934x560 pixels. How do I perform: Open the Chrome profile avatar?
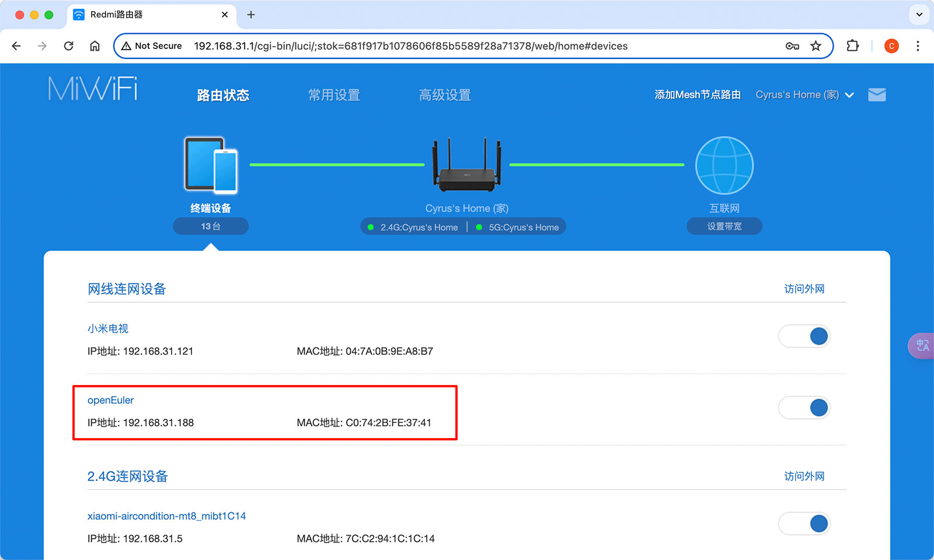891,46
